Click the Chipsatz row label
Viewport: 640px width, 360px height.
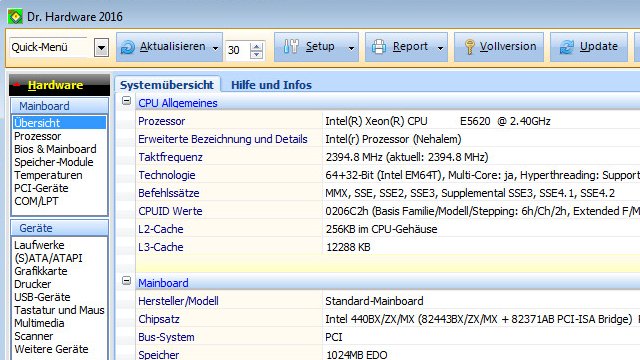pos(159,319)
